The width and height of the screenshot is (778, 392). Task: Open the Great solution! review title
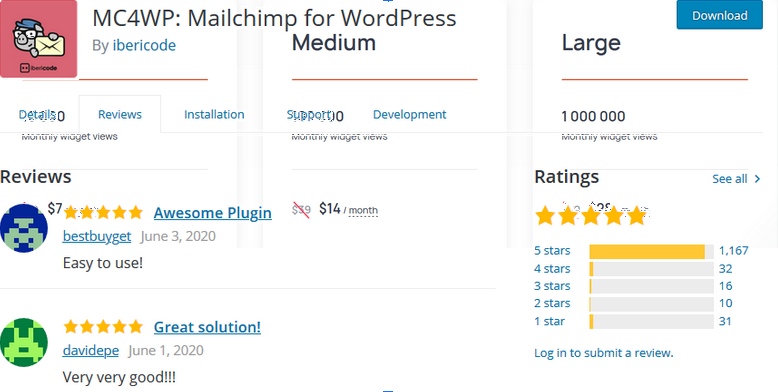(207, 327)
